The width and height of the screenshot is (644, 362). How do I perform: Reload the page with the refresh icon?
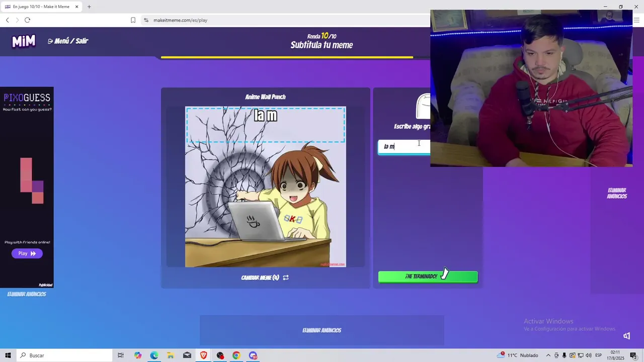[x=27, y=20]
